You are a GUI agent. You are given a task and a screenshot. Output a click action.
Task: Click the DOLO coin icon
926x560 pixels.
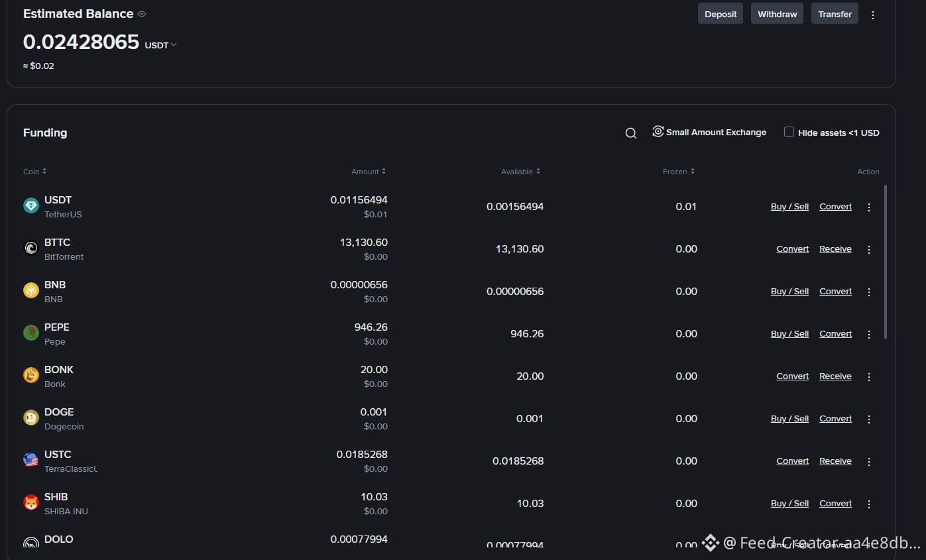31,543
